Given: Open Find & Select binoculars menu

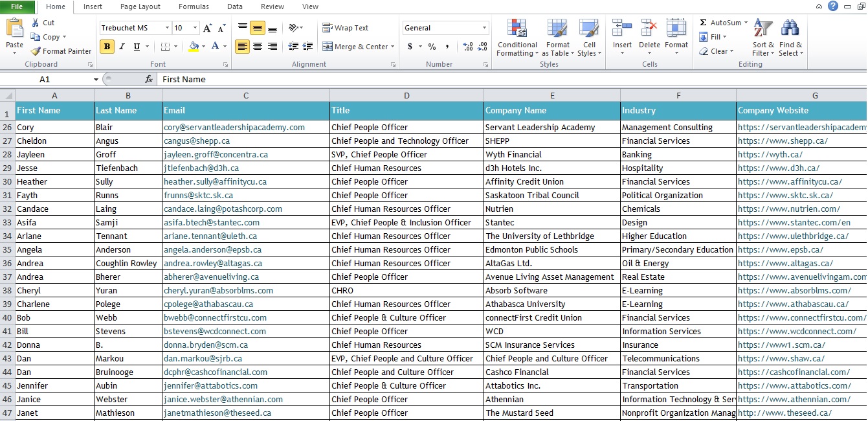Looking at the screenshot, I should [790, 38].
